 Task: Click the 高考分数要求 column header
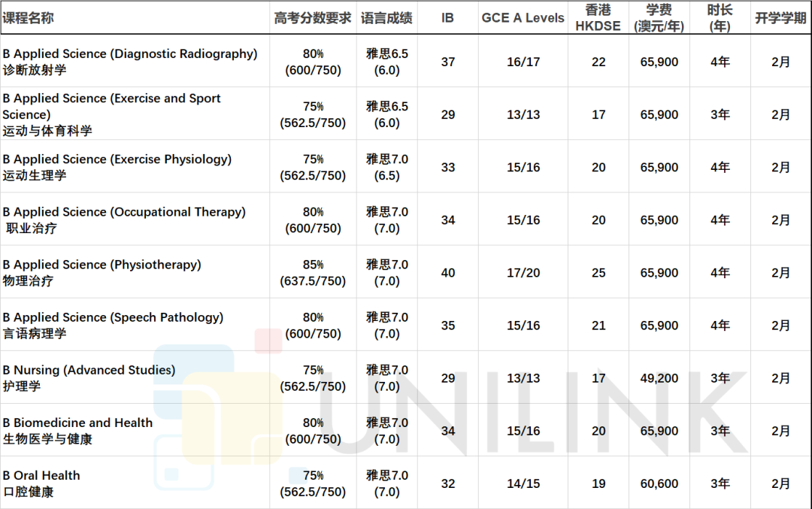coord(313,18)
